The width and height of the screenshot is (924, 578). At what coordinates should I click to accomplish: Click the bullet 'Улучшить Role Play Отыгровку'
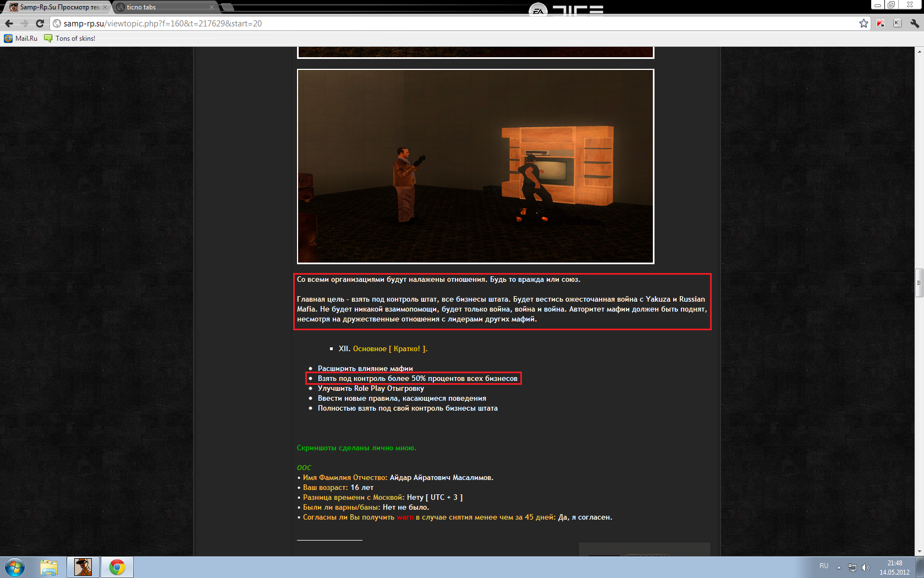pyautogui.click(x=371, y=388)
